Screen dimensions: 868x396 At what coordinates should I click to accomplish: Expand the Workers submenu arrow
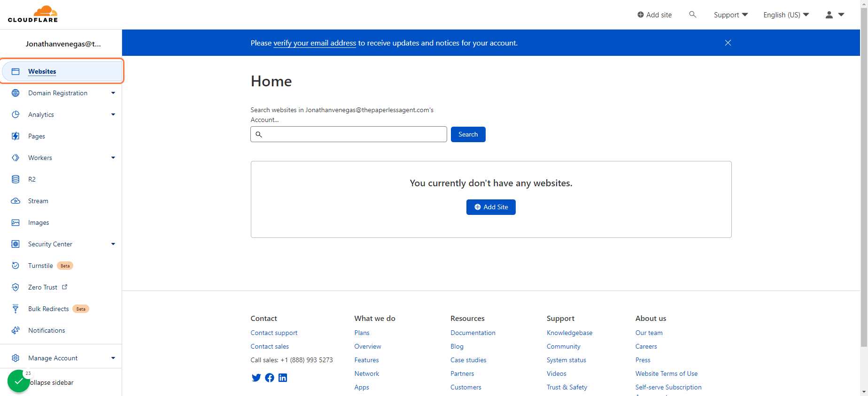(113, 158)
